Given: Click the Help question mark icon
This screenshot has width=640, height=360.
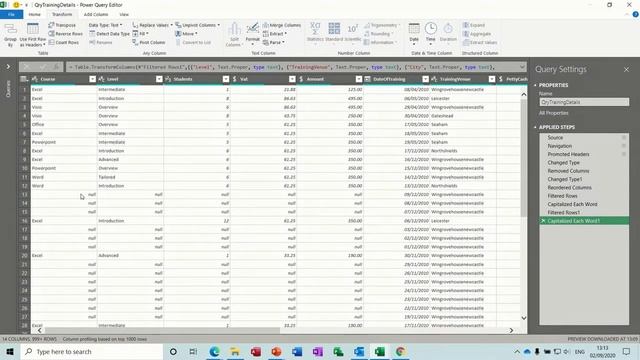Looking at the screenshot, I should 635,14.
